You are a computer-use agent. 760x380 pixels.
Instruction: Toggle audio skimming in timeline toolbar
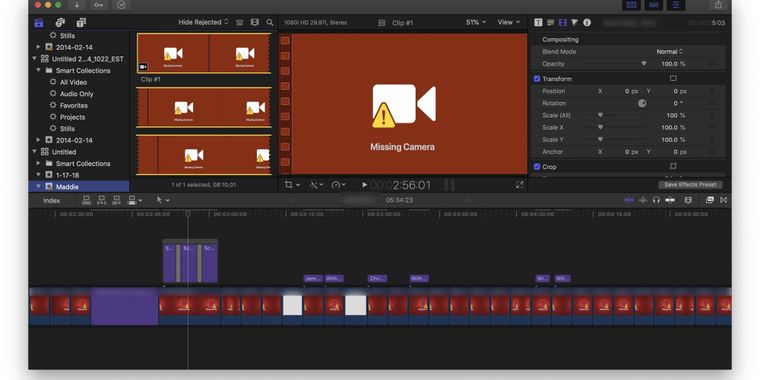pyautogui.click(x=643, y=200)
